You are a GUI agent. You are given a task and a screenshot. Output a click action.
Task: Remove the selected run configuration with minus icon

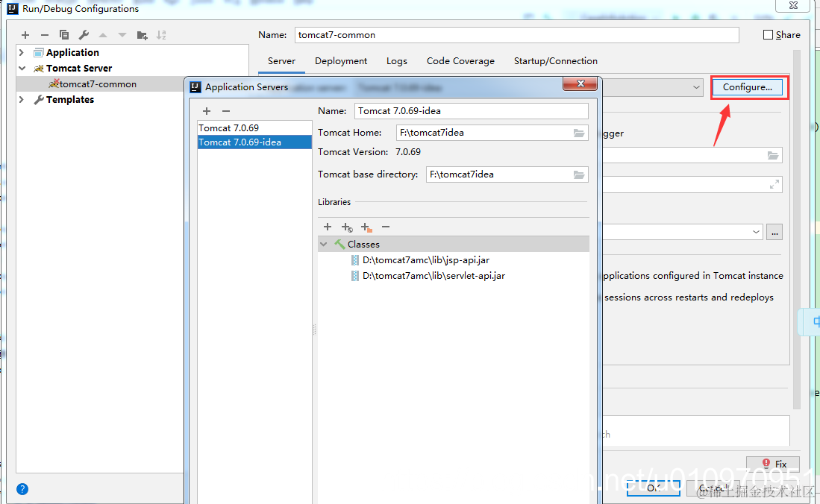point(45,35)
